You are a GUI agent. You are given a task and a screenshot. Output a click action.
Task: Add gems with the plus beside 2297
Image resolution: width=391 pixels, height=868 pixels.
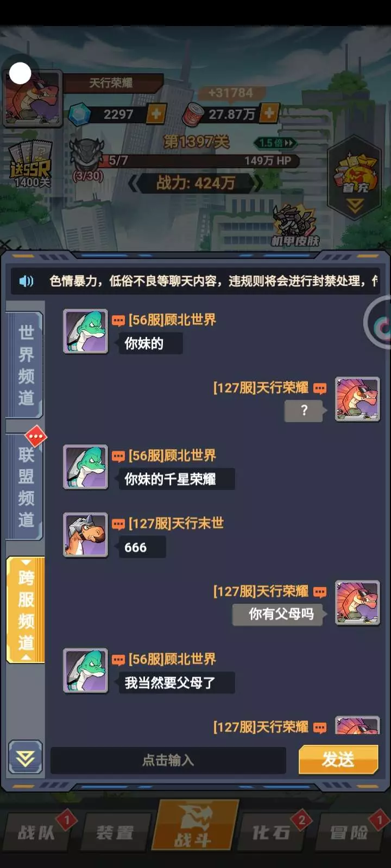click(156, 114)
